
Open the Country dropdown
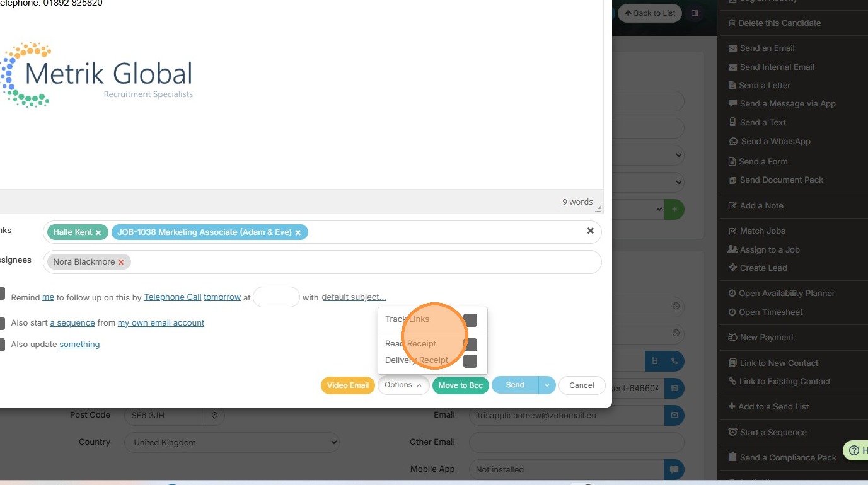point(231,443)
